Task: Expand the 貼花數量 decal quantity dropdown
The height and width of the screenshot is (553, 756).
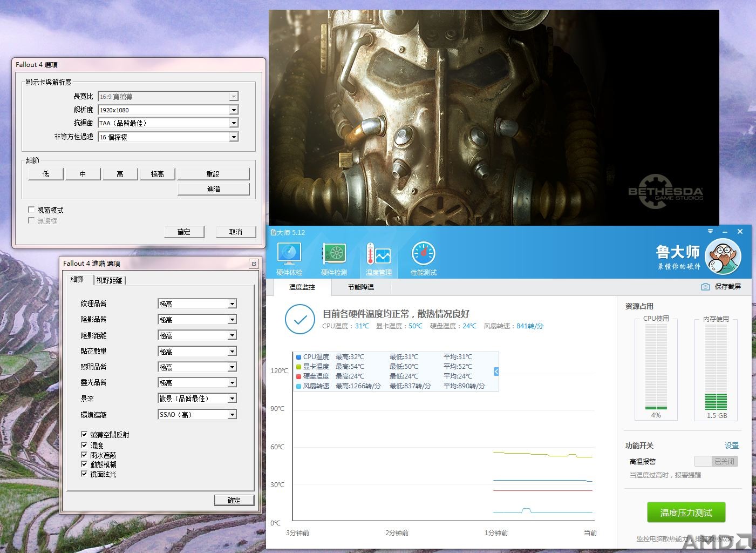Action: click(197, 352)
